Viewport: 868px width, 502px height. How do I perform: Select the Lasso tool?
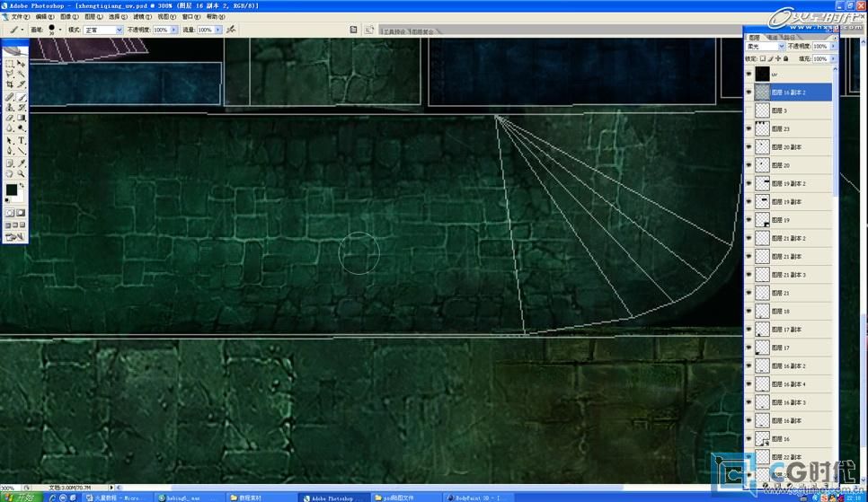(x=9, y=75)
